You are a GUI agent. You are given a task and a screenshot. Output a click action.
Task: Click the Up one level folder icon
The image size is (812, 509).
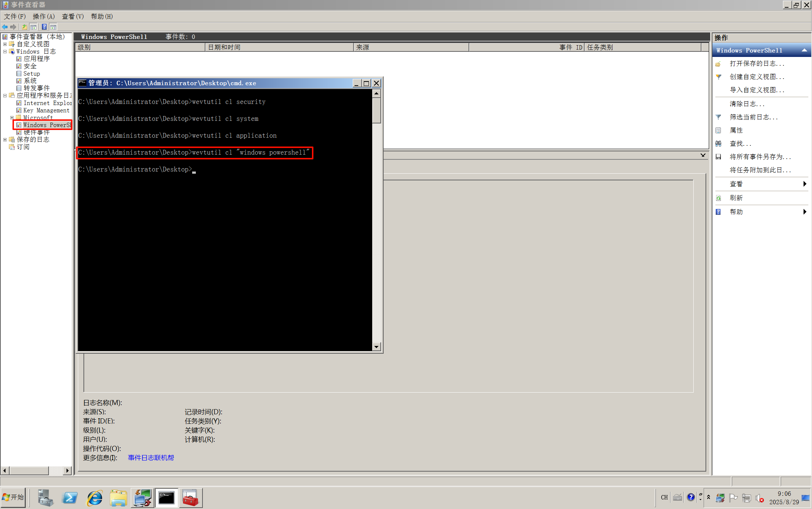(x=24, y=27)
